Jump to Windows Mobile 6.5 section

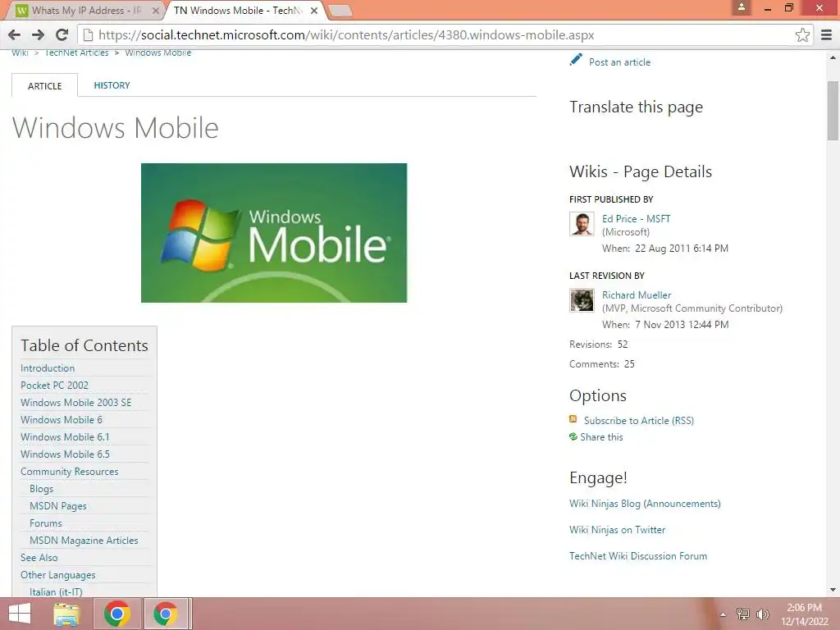(x=65, y=454)
